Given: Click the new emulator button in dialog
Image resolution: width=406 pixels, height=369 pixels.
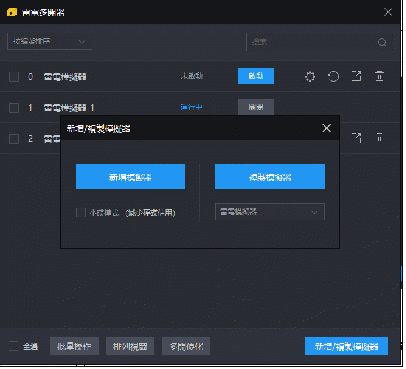Looking at the screenshot, I should (130, 177).
